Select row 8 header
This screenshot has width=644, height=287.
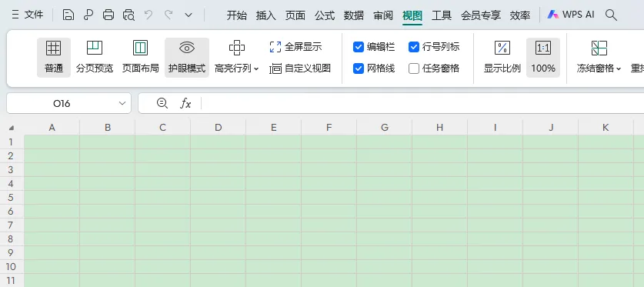click(x=12, y=239)
